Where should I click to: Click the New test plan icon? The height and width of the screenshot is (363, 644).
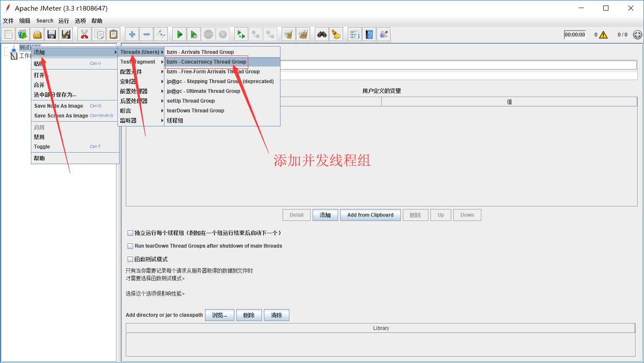coord(8,34)
